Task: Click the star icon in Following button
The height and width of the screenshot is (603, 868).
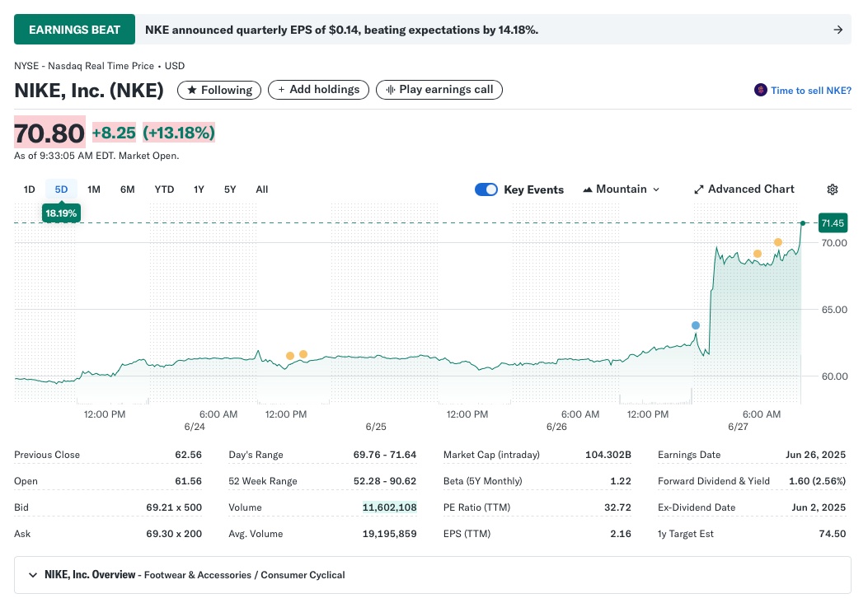Action: click(x=192, y=90)
